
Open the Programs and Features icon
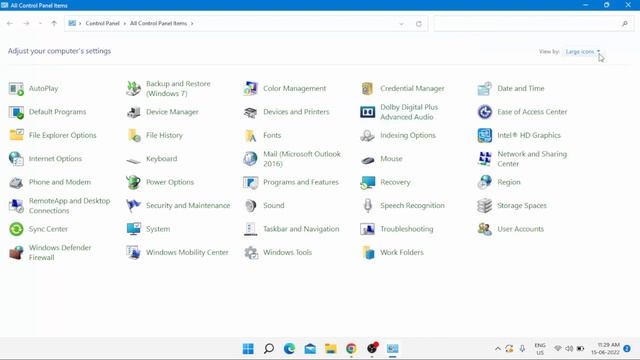point(251,182)
